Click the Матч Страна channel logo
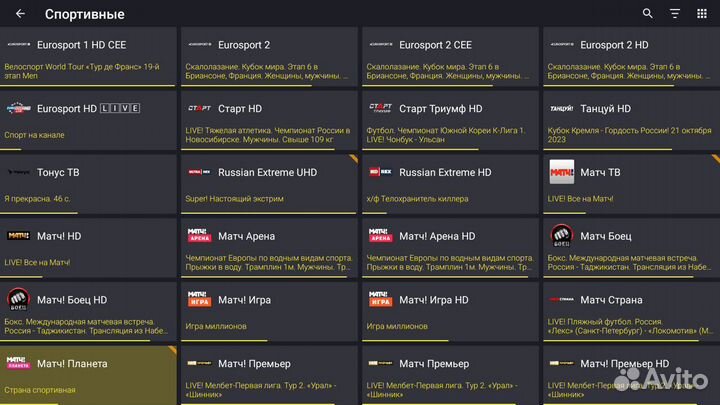Image resolution: width=720 pixels, height=405 pixels. [562, 299]
